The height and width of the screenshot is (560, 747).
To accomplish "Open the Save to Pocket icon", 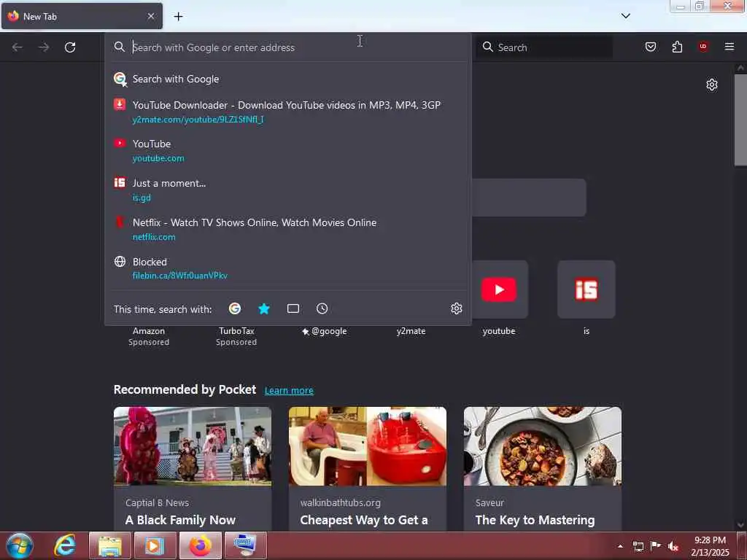I will point(651,47).
